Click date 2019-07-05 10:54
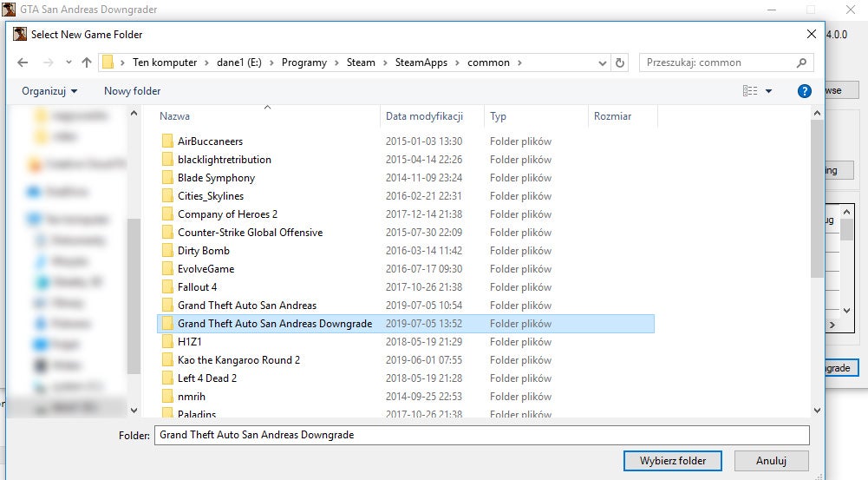 click(x=424, y=306)
